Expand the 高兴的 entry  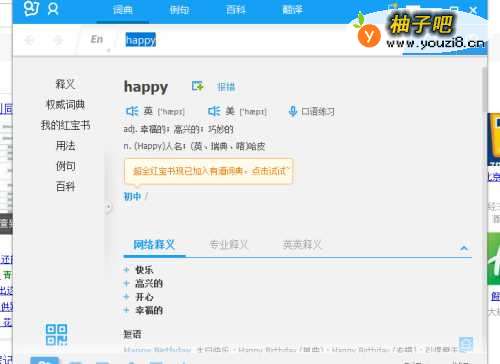127,283
